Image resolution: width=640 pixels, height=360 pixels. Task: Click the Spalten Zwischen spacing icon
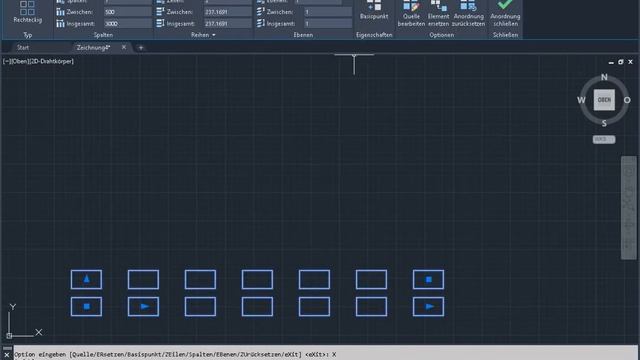point(60,12)
